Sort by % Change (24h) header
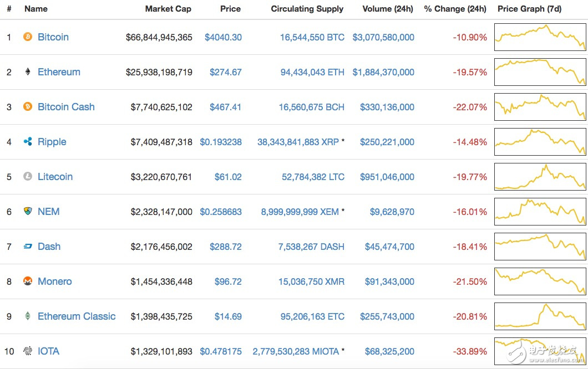 455,9
